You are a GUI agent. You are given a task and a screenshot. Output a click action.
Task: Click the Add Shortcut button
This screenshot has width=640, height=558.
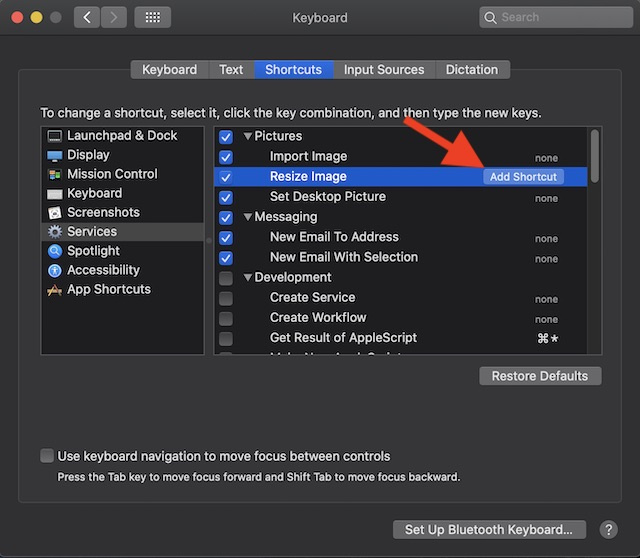pyautogui.click(x=524, y=177)
